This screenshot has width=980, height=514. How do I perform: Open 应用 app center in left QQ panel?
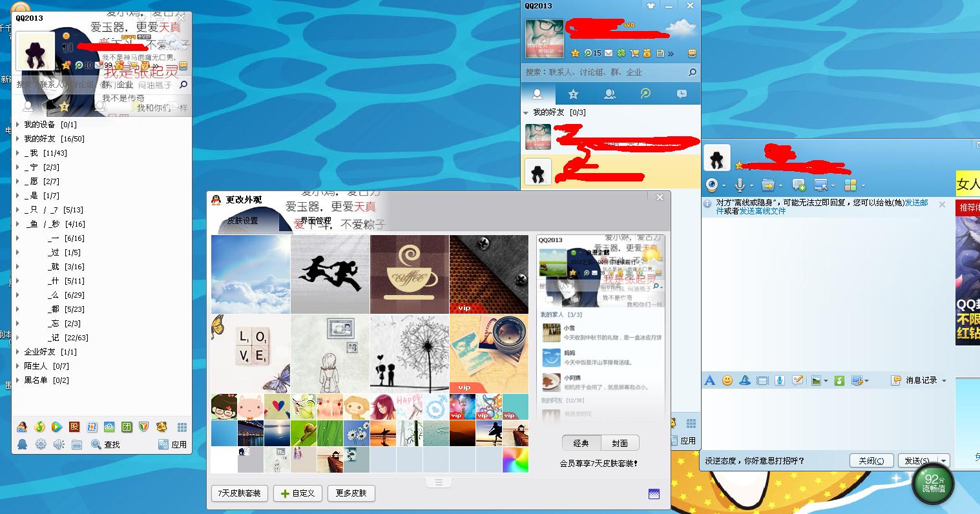tap(172, 444)
